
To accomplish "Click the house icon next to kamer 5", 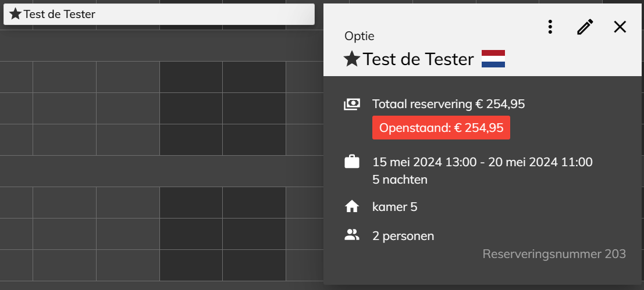I will click(352, 207).
